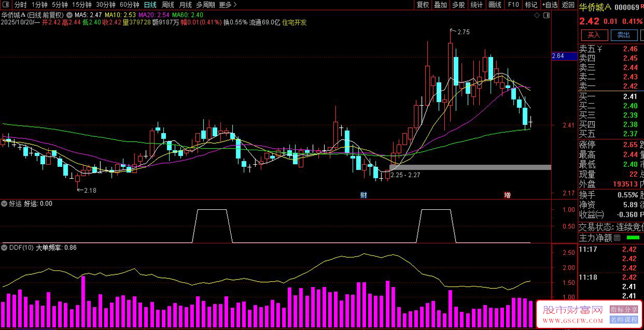Click the green 主力净额 bar indicator

coord(633,238)
